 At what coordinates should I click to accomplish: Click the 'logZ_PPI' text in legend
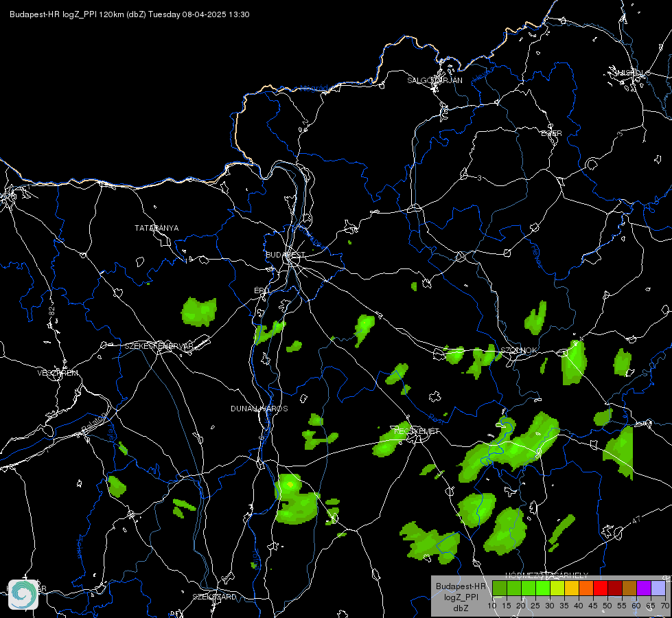click(461, 597)
